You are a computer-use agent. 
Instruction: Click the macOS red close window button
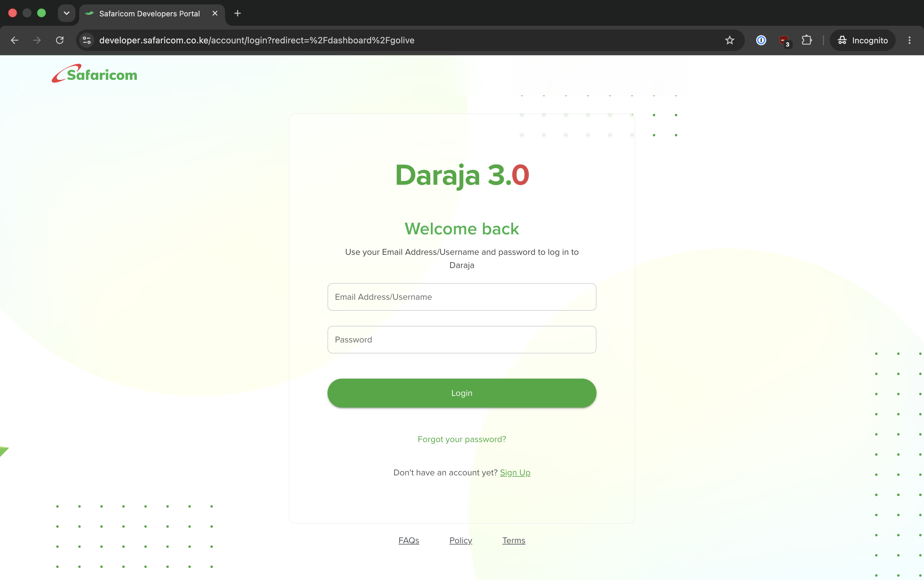click(x=12, y=13)
